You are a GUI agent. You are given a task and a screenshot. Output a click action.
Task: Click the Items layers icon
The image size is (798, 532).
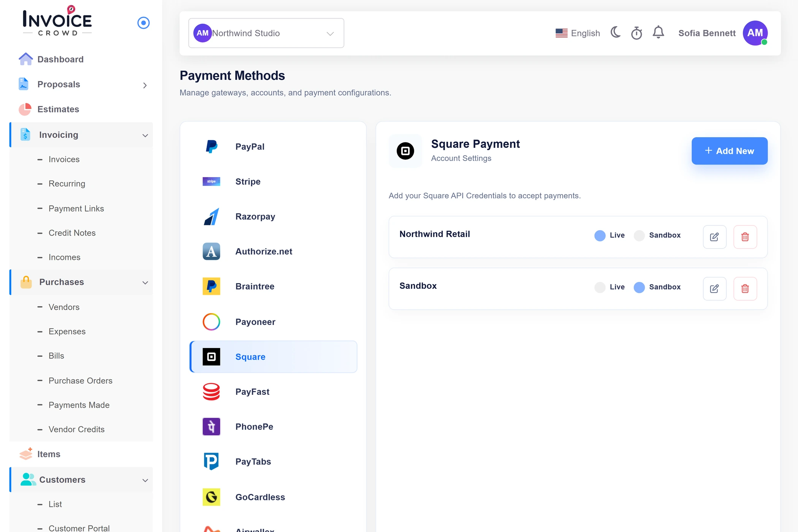[26, 454]
